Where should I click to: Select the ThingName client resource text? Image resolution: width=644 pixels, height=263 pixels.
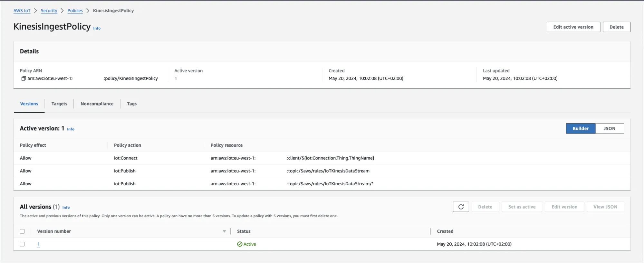click(x=331, y=158)
